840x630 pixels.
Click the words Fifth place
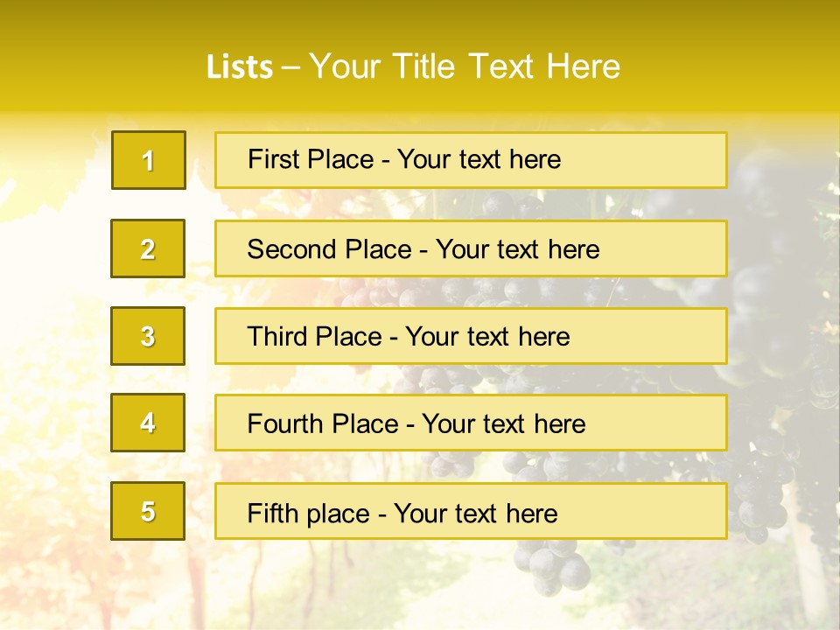[309, 514]
